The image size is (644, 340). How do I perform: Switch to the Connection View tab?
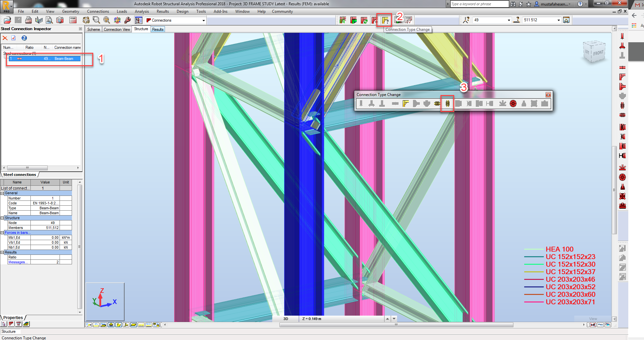116,29
